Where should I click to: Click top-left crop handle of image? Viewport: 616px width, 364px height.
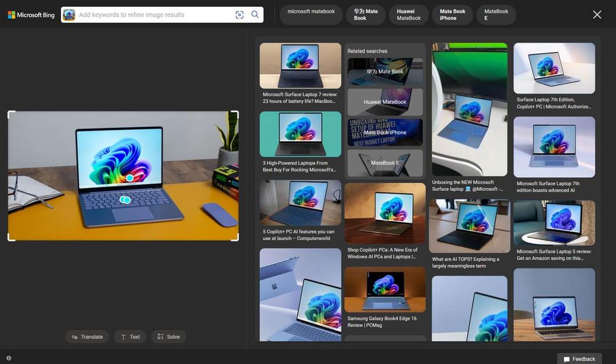11,114
